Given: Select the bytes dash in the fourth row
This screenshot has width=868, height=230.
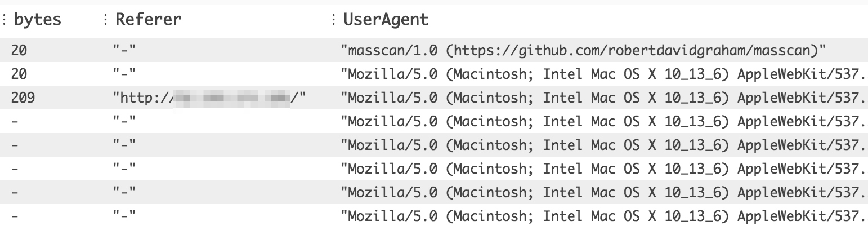Looking at the screenshot, I should pyautogui.click(x=15, y=121).
